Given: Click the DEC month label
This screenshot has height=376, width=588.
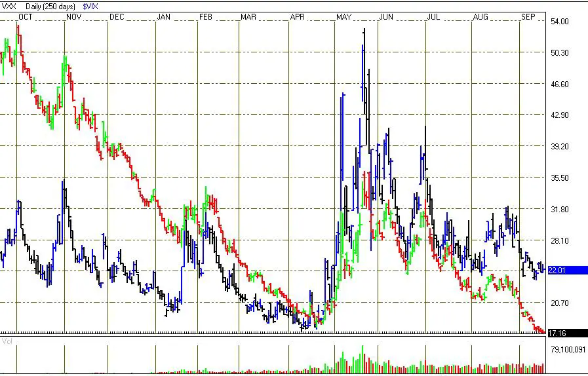Looking at the screenshot, I should tap(117, 17).
